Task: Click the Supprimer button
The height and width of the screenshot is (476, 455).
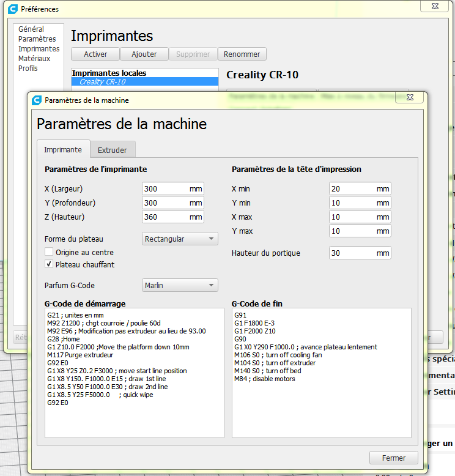Action: tap(193, 54)
